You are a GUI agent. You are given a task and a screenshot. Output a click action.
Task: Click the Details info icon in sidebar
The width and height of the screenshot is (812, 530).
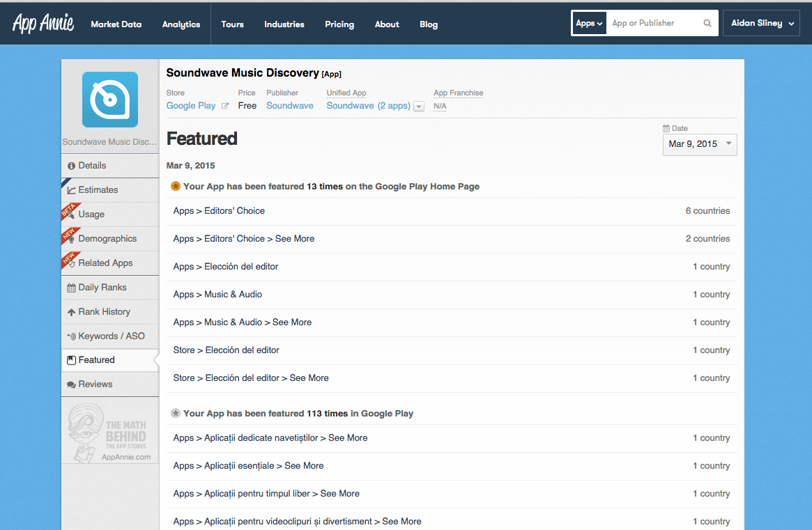[x=71, y=166]
